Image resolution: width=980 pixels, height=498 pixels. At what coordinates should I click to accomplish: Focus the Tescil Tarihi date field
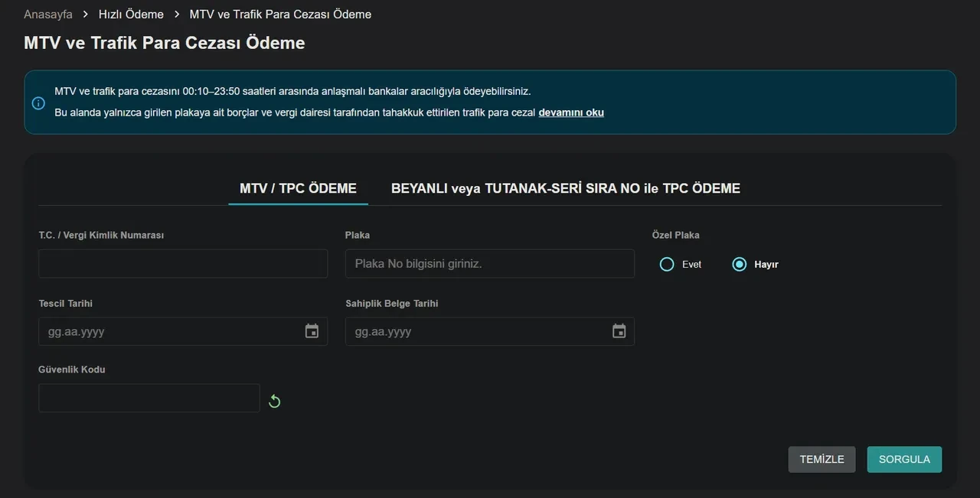pos(168,331)
